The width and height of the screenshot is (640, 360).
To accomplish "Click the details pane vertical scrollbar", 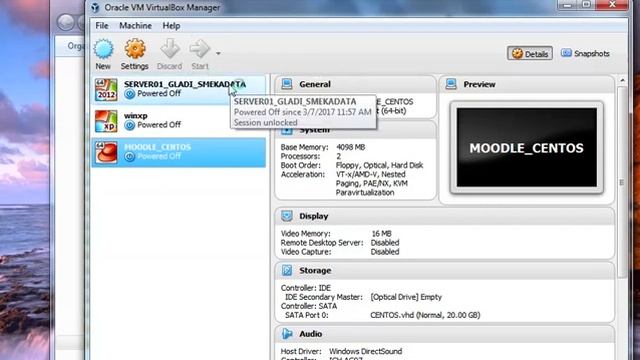I will (x=622, y=182).
